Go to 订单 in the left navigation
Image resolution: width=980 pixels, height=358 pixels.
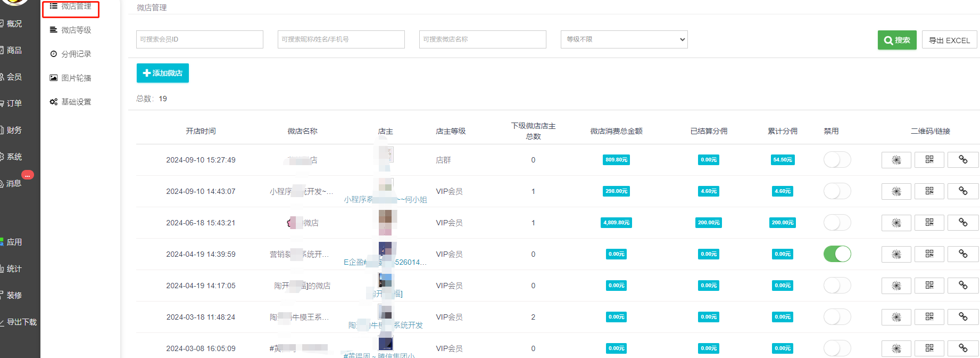[x=14, y=103]
